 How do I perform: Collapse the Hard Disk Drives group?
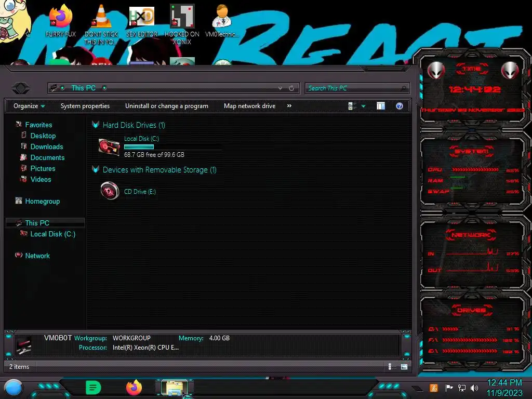point(96,125)
